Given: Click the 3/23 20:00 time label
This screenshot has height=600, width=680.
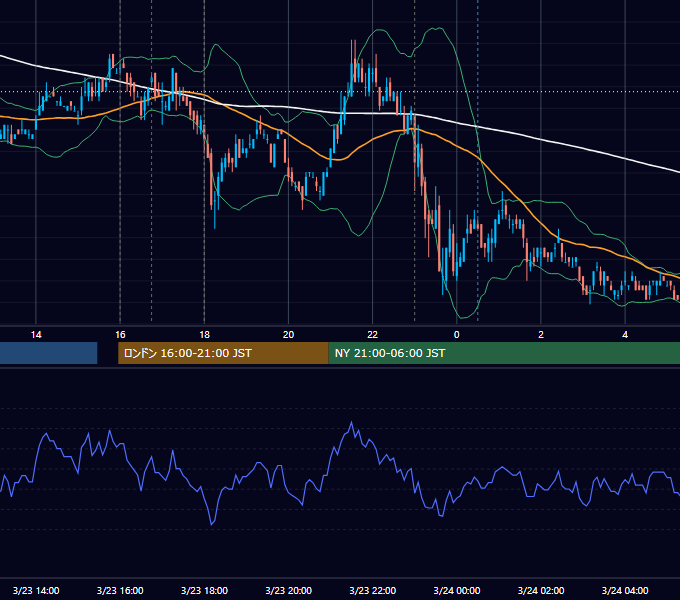Looking at the screenshot, I should click(288, 590).
